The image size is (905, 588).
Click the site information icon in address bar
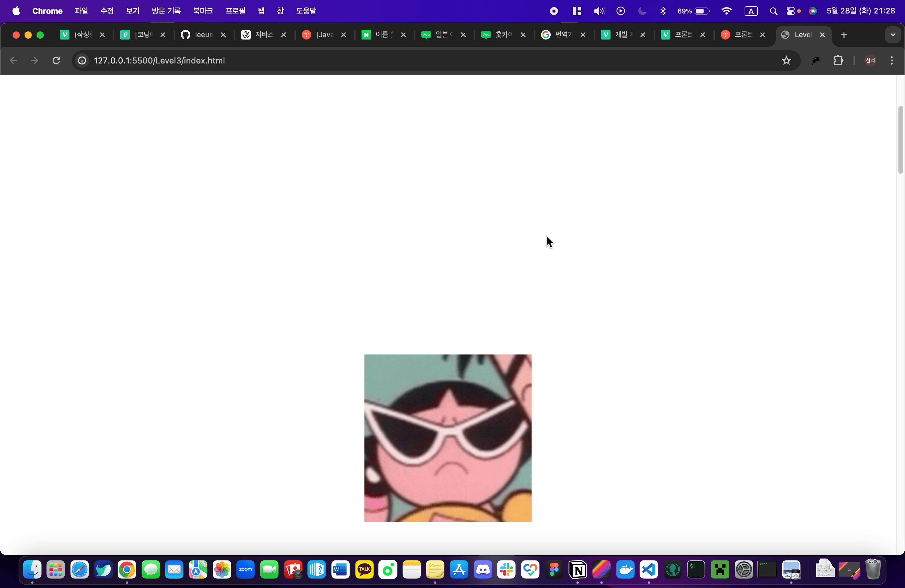82,60
